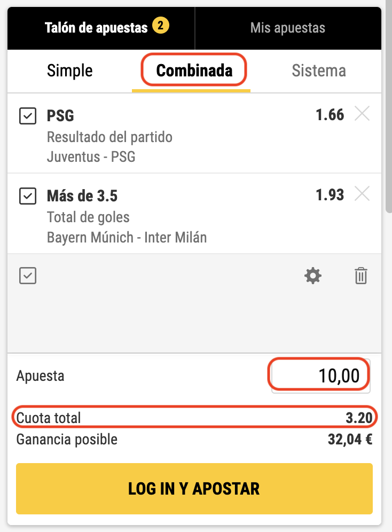392x532 pixels.
Task: Delete all bets with trash icon
Action: click(x=361, y=276)
